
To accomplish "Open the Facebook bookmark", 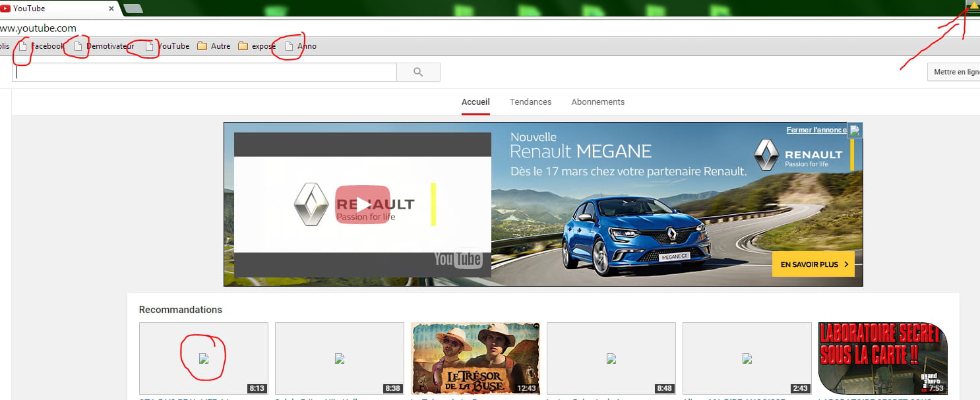I will tap(42, 46).
